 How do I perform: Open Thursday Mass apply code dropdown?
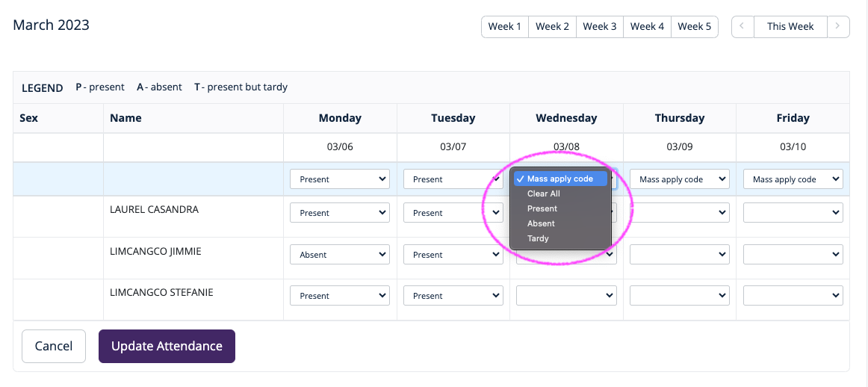pos(679,179)
